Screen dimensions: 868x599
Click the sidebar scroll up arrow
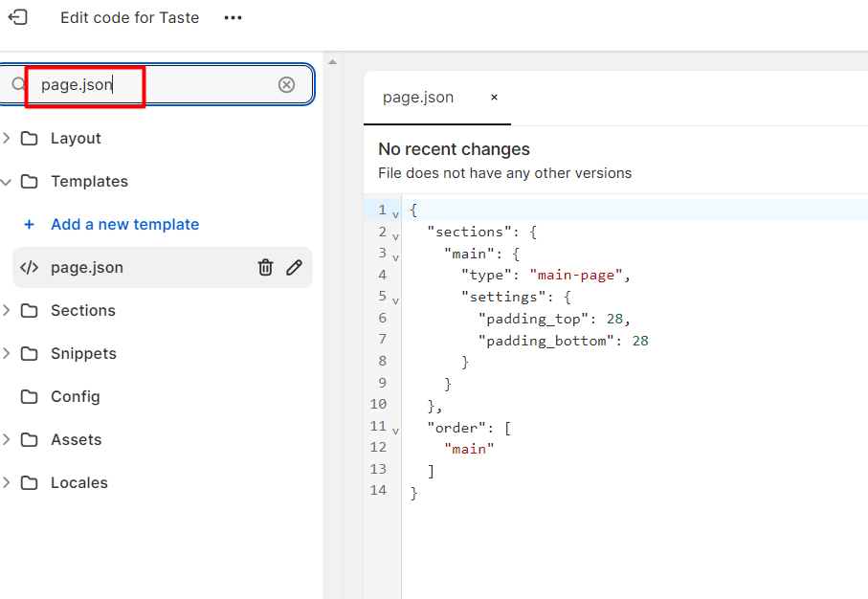click(333, 62)
